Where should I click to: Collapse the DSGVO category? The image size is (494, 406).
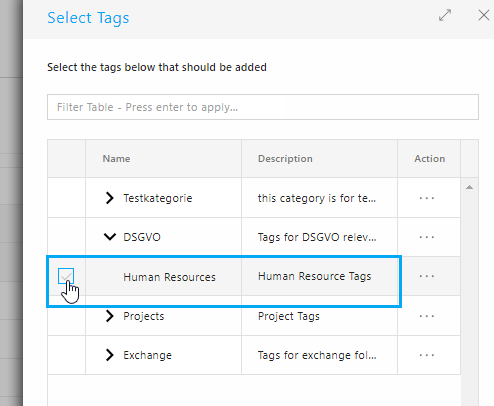(x=110, y=237)
